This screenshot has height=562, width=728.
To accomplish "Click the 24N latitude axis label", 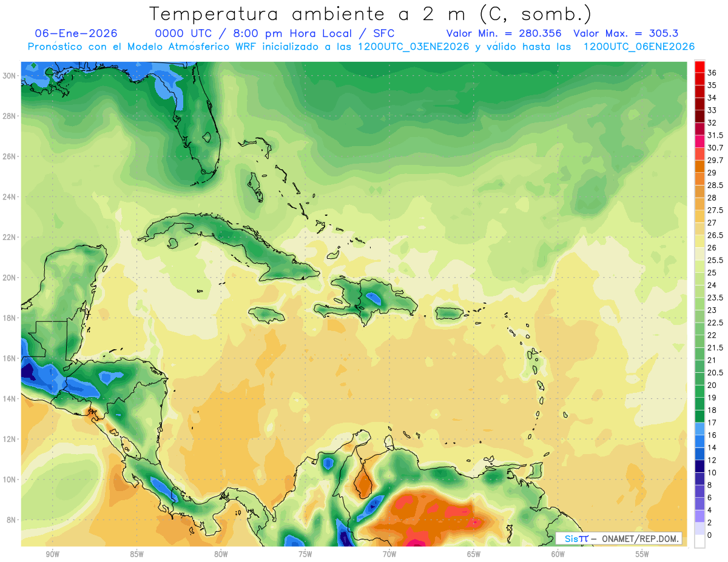I will pyautogui.click(x=9, y=197).
